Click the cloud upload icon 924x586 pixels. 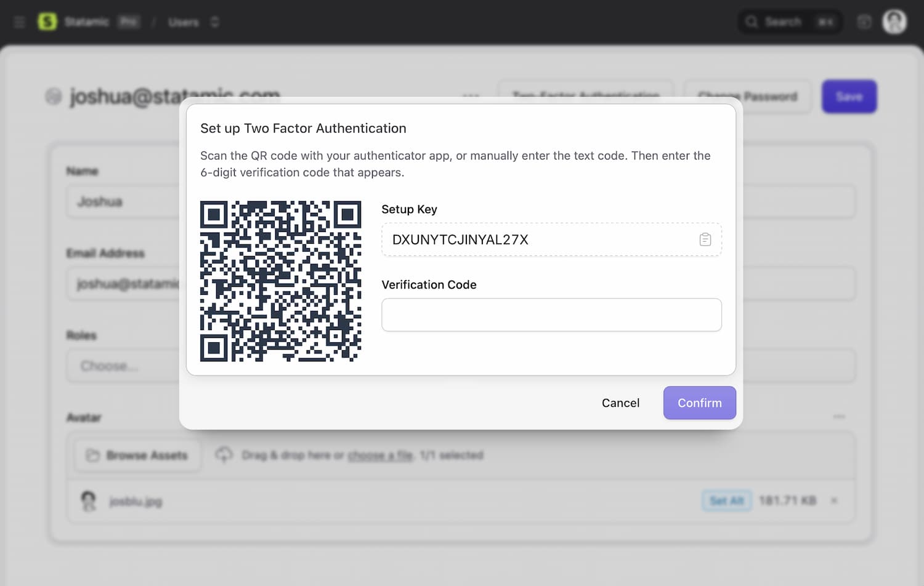(x=224, y=455)
